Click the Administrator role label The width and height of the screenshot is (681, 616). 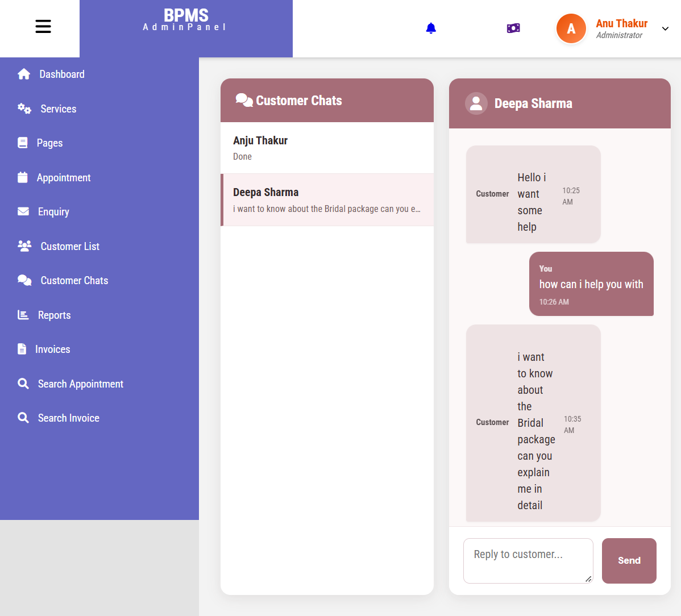pyautogui.click(x=619, y=35)
